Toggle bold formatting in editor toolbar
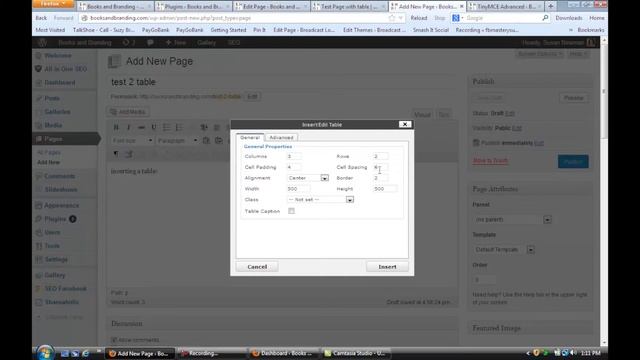The height and width of the screenshot is (360, 640). [x=116, y=127]
